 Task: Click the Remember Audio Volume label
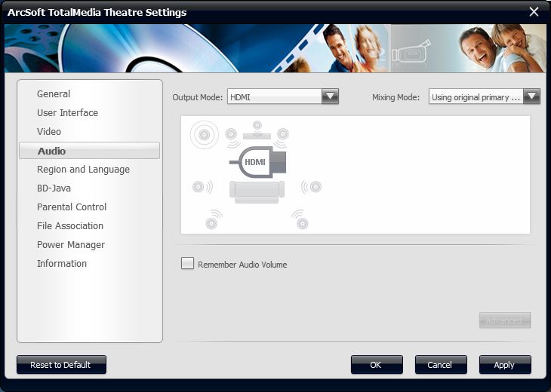[x=242, y=265]
